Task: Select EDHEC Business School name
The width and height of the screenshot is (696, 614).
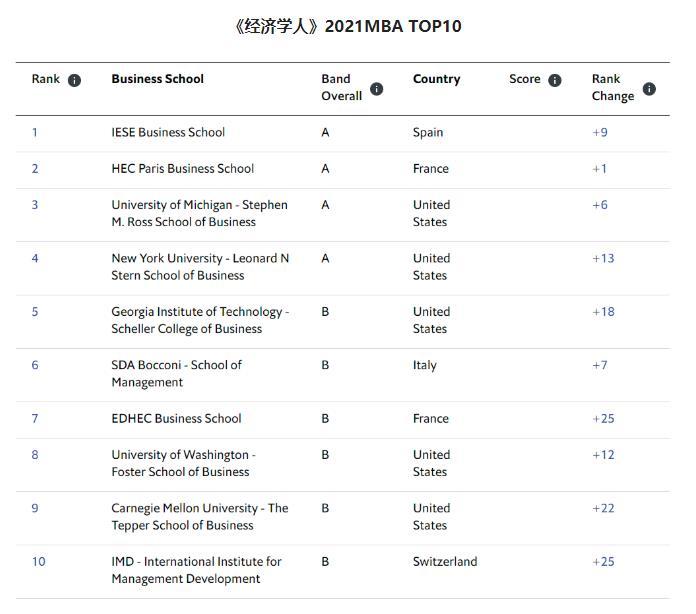Action: (x=176, y=419)
